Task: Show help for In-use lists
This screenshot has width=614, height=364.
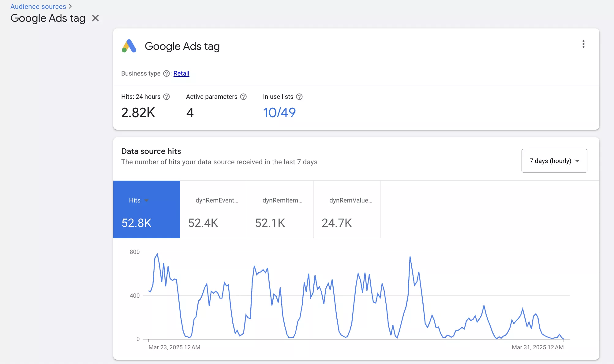Action: point(299,97)
